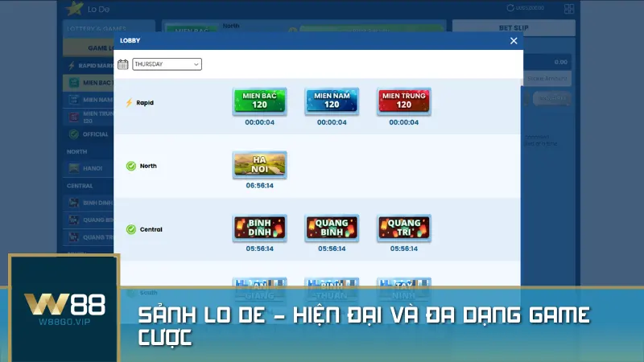Viewport: 644px width, 362px height.
Task: Open the BET SLIP tab
Action: (514, 28)
